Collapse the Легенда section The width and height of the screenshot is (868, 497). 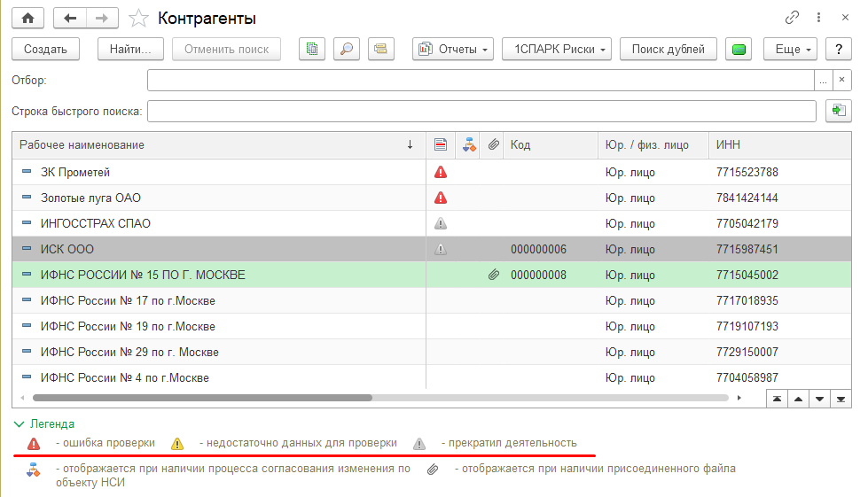point(43,424)
